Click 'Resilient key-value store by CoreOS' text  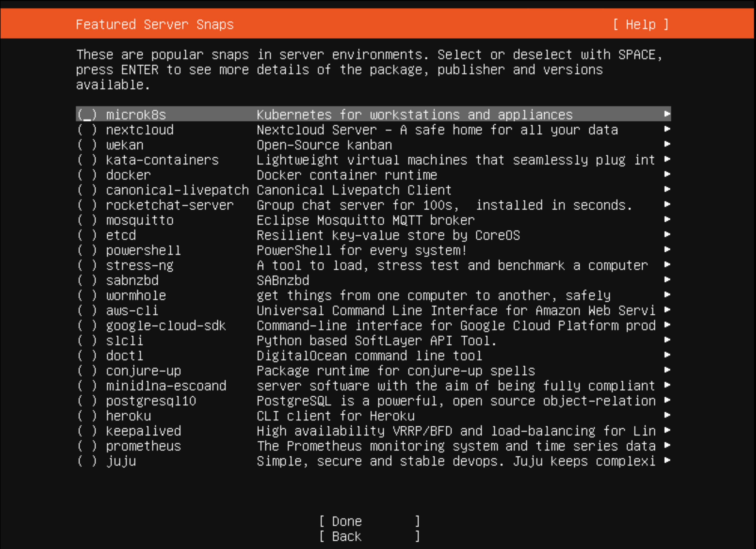tap(388, 235)
